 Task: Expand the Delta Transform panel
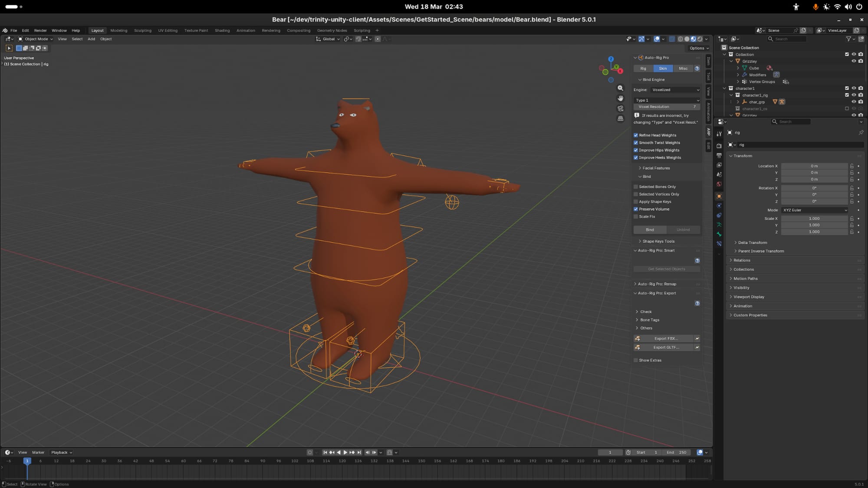pos(752,243)
